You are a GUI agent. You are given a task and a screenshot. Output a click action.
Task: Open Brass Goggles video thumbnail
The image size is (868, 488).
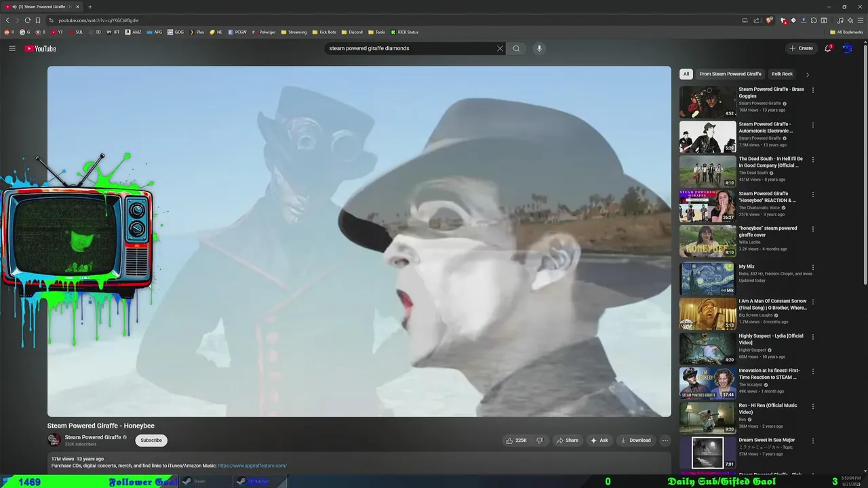(x=707, y=102)
